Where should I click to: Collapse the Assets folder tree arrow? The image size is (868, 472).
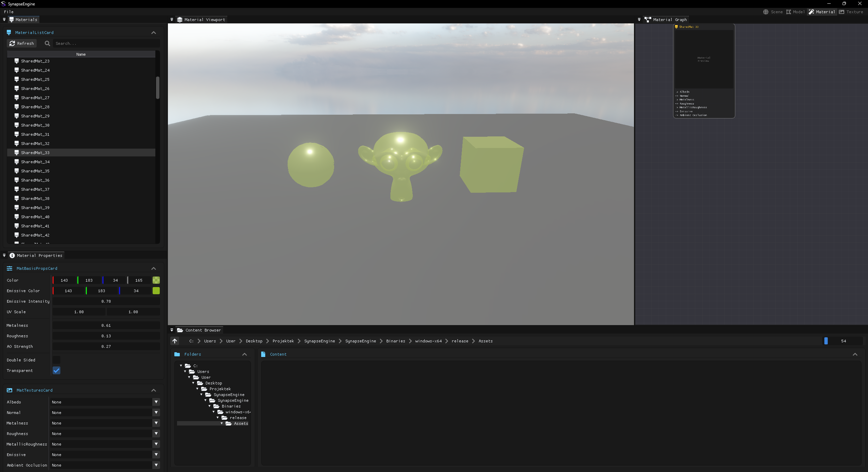pyautogui.click(x=222, y=423)
